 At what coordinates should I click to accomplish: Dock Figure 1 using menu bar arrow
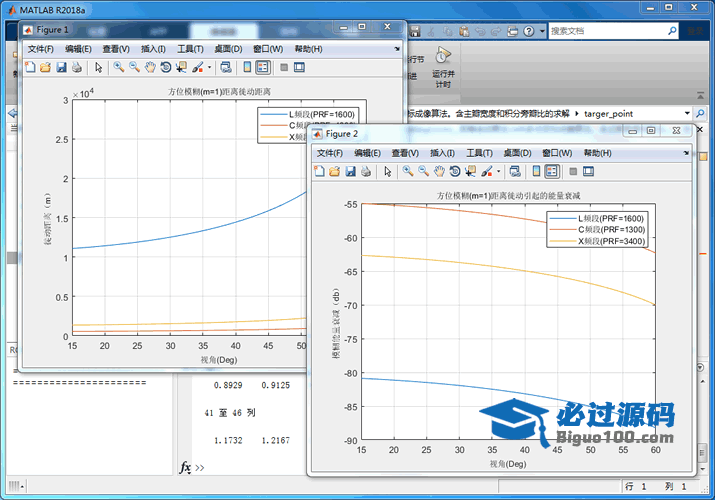(397, 49)
